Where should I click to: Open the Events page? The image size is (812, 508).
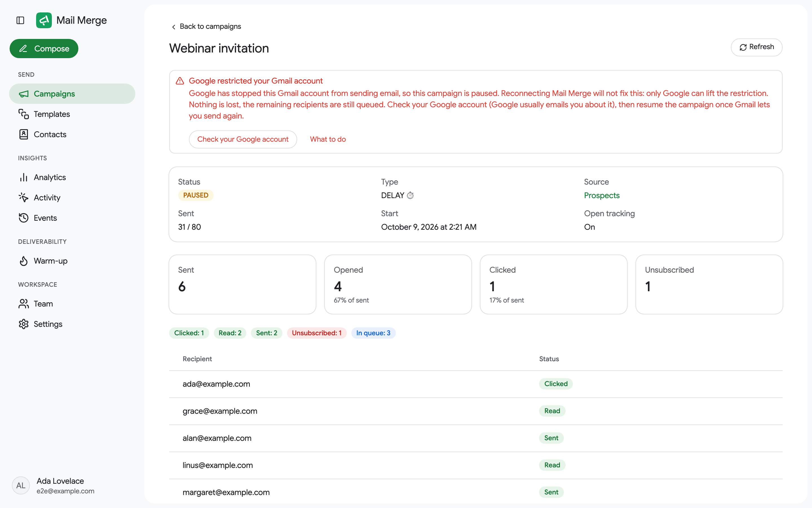(72, 218)
